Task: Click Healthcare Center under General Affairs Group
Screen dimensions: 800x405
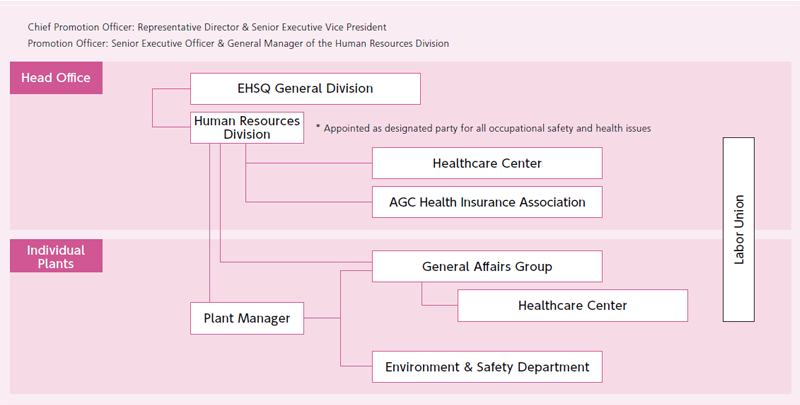Action: tap(572, 305)
